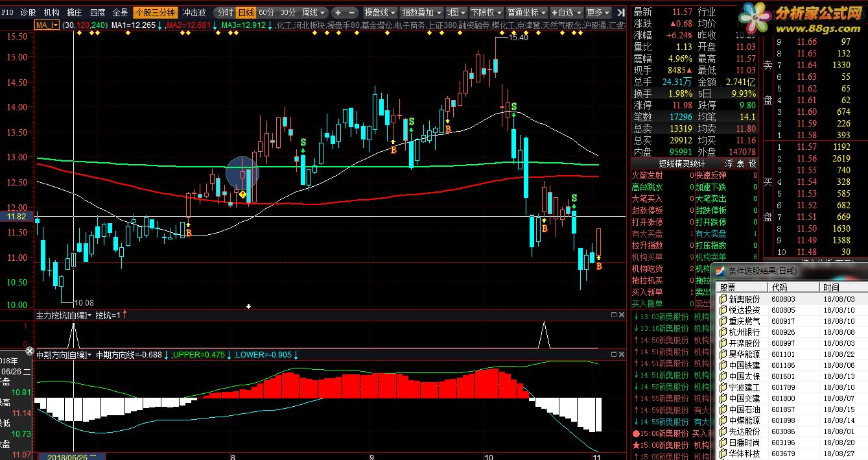Viewport: 868px width, 460px height.
Task: Click 条件选股结果 window title icon
Action: [720, 271]
